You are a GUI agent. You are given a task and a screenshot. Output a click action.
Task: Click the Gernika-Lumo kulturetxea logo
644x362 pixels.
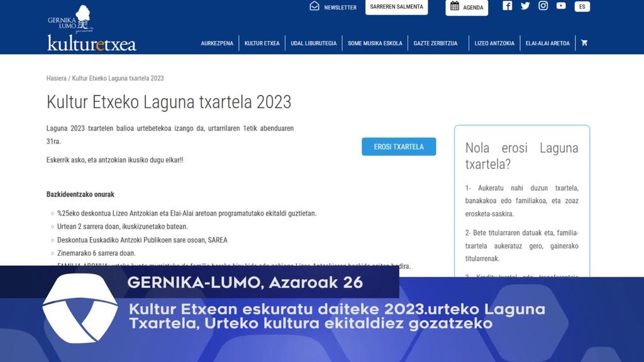[x=92, y=28]
